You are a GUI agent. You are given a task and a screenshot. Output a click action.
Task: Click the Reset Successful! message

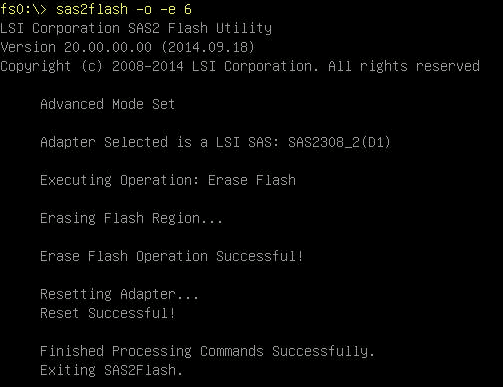tap(107, 313)
